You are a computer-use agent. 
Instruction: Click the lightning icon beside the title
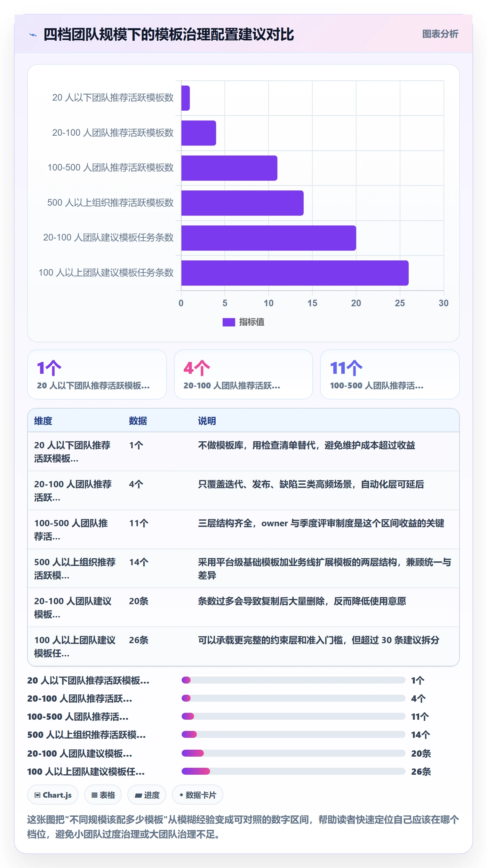tap(33, 35)
